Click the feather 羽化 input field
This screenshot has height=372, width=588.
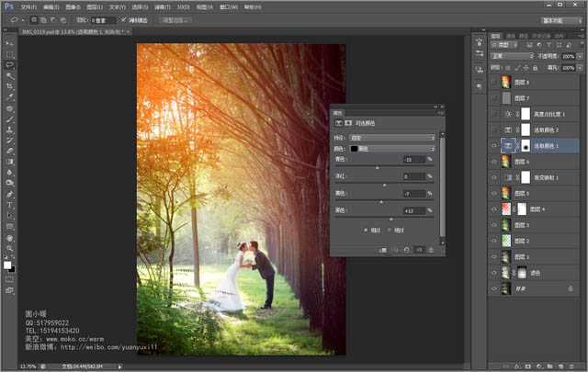tap(103, 20)
